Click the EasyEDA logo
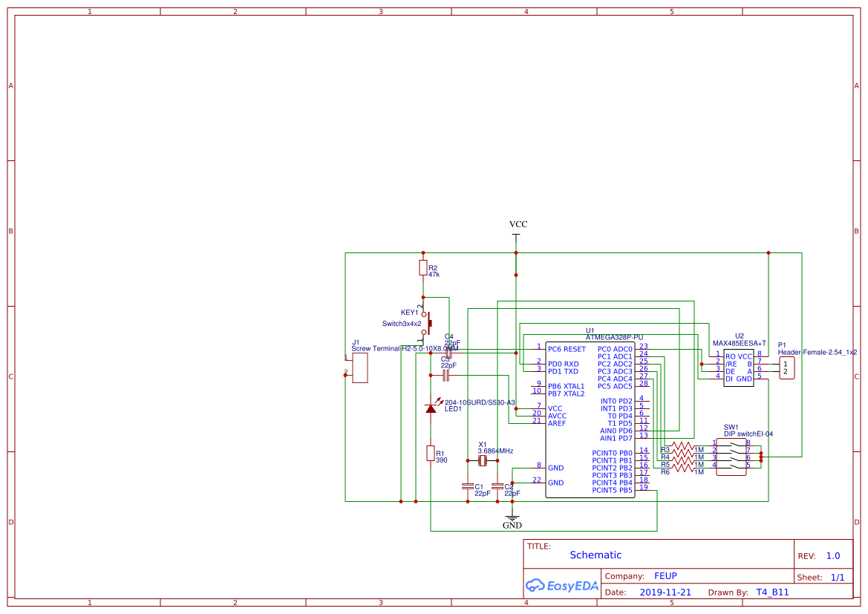The image size is (868, 614). pos(561,585)
